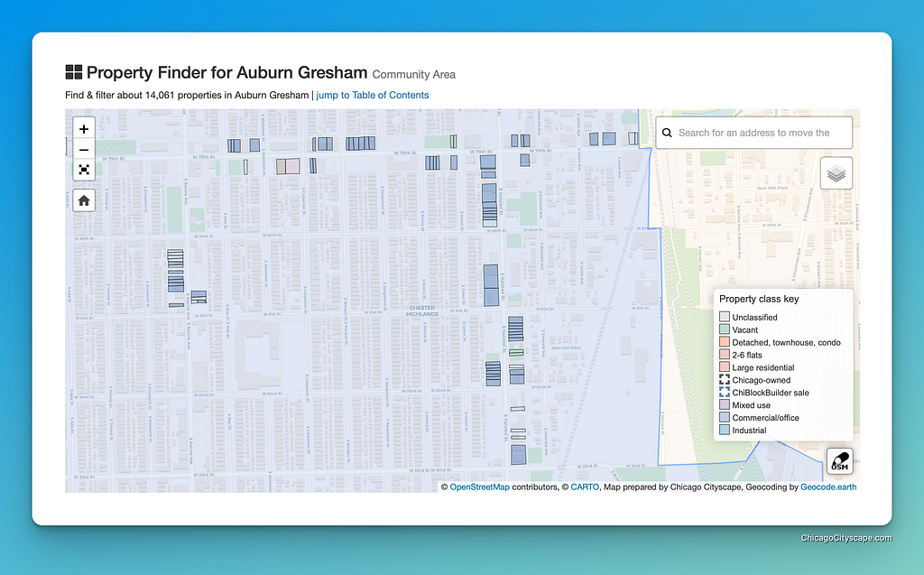Click the Vacant legend swatch

725,329
